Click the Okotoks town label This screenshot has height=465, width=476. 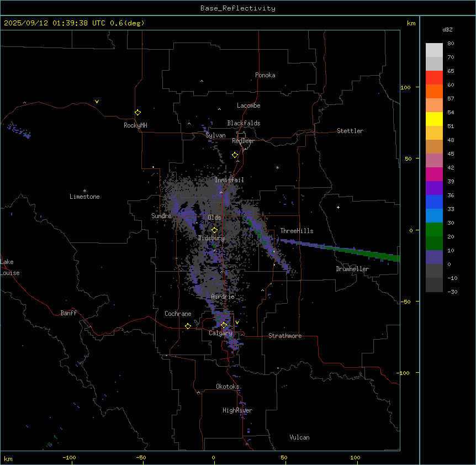pyautogui.click(x=228, y=387)
